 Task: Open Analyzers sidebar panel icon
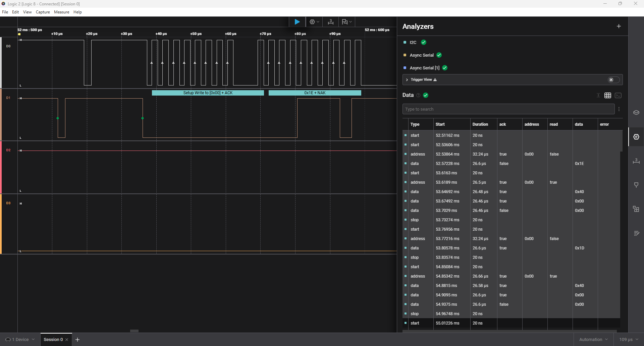tap(636, 137)
